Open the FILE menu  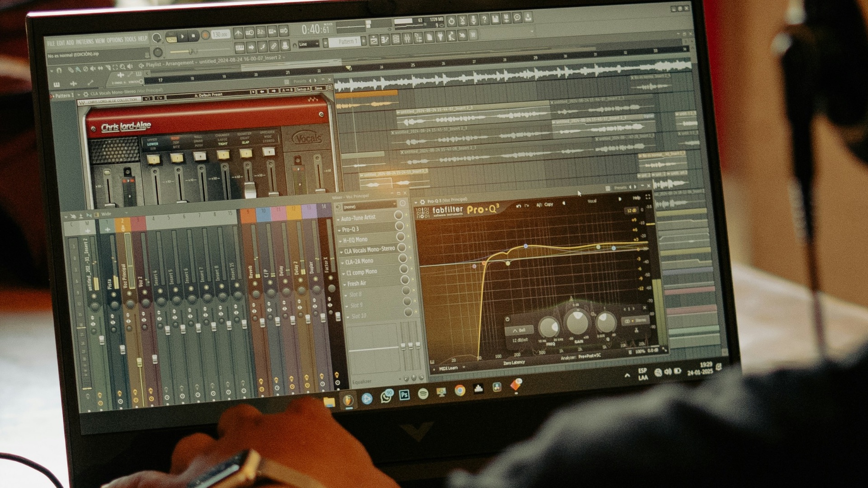(51, 43)
